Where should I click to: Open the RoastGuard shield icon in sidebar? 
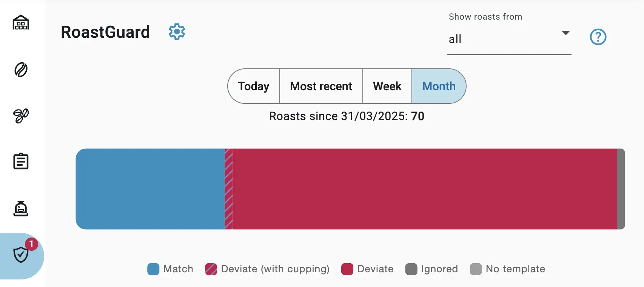click(21, 255)
